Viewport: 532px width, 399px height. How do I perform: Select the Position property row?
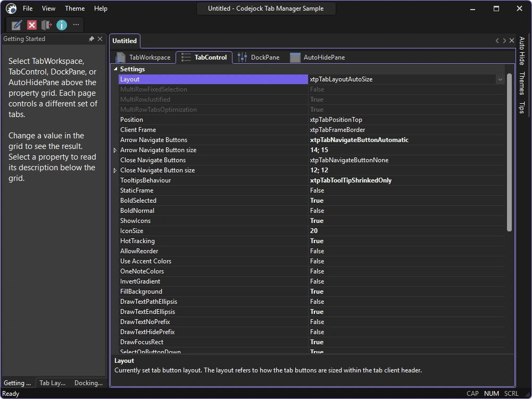coord(311,120)
